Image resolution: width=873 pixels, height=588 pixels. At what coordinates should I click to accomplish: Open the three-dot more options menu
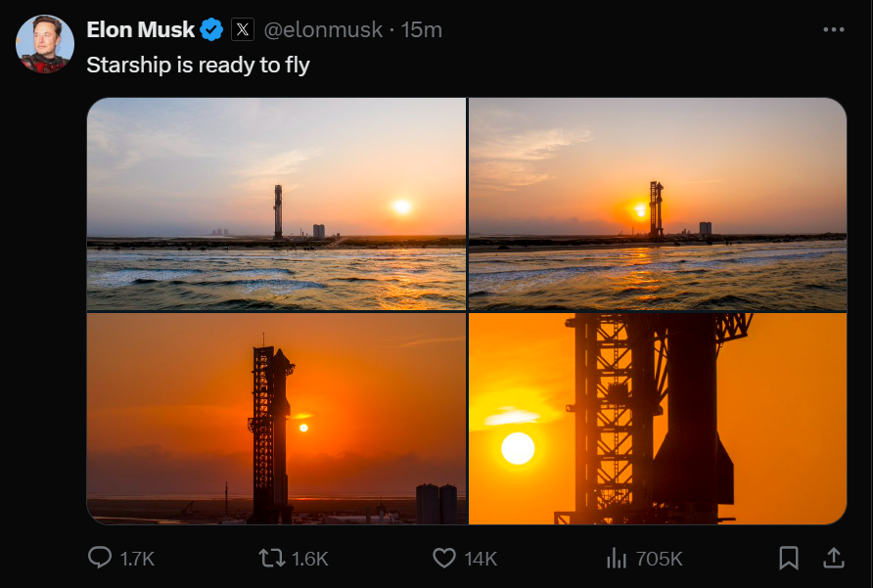(x=833, y=30)
